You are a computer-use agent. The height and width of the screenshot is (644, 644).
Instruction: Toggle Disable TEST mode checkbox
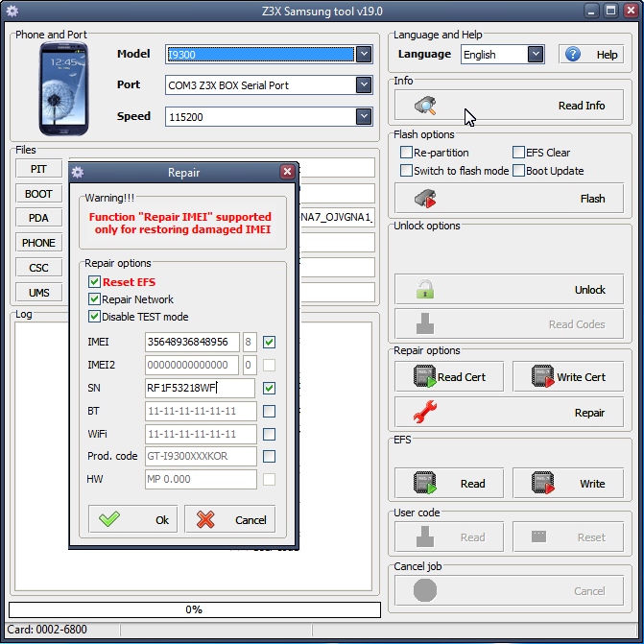[x=94, y=317]
